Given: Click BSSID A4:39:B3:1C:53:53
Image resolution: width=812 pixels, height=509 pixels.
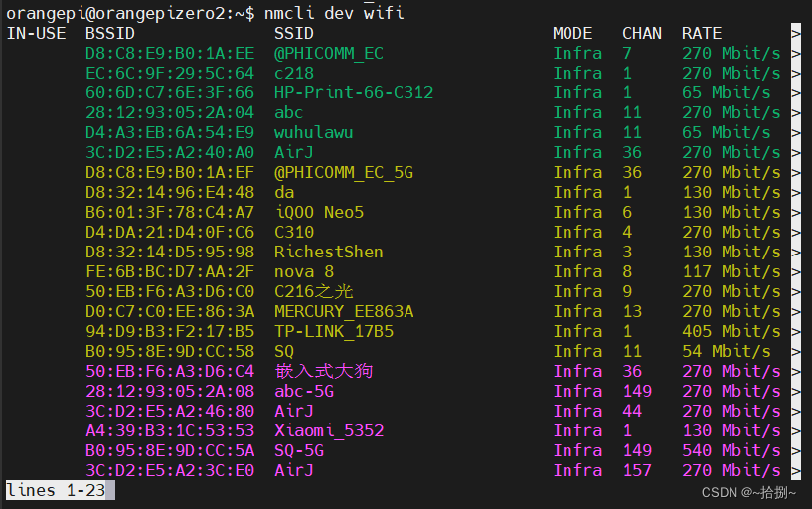Looking at the screenshot, I should 170,430.
